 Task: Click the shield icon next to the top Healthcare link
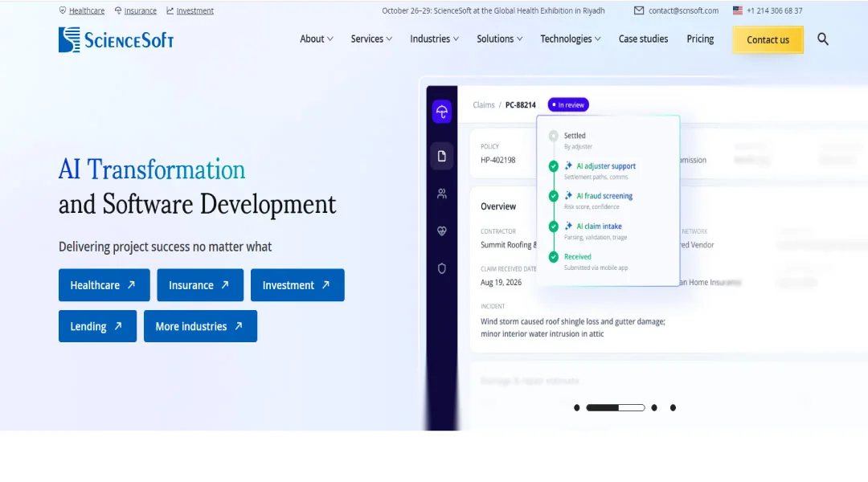[63, 10]
